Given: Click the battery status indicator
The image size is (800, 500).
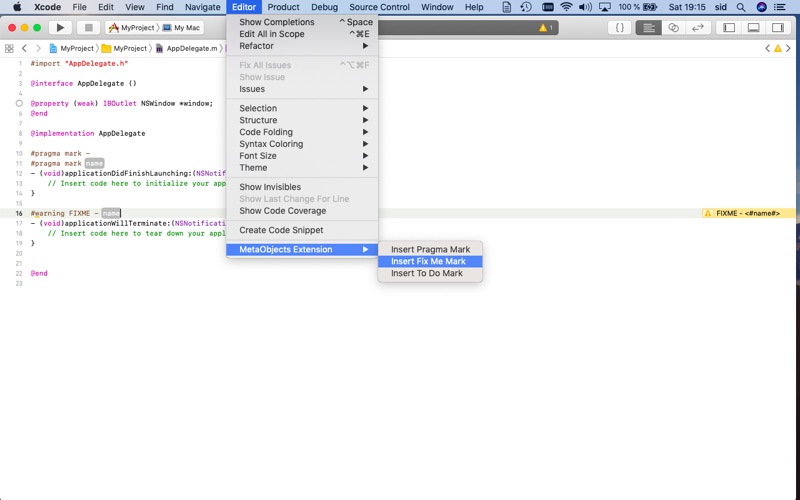Looking at the screenshot, I should [638, 7].
